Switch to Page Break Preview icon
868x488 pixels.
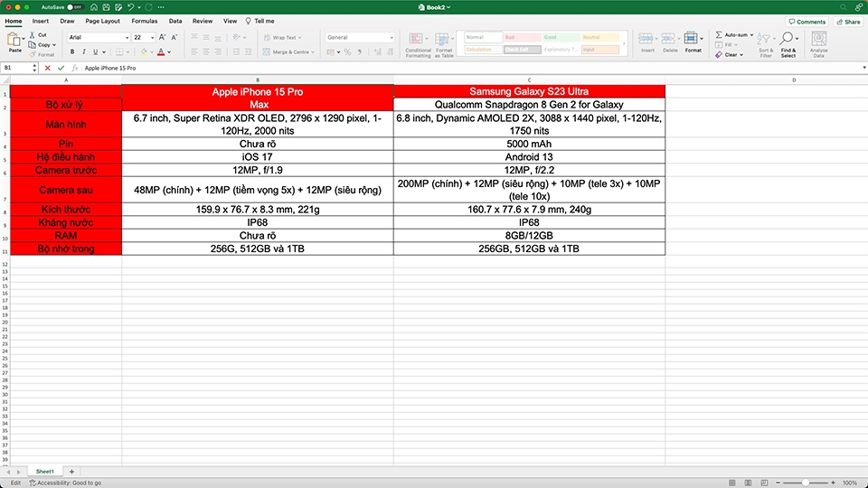click(764, 483)
